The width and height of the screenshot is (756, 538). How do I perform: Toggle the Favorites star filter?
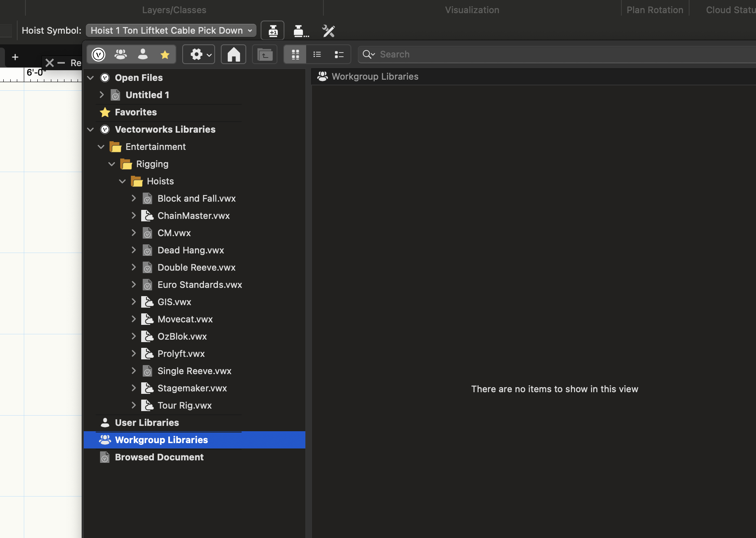click(165, 54)
